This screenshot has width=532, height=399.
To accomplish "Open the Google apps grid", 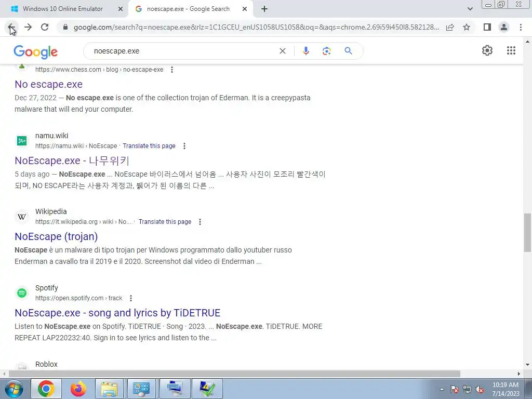I will [x=511, y=50].
